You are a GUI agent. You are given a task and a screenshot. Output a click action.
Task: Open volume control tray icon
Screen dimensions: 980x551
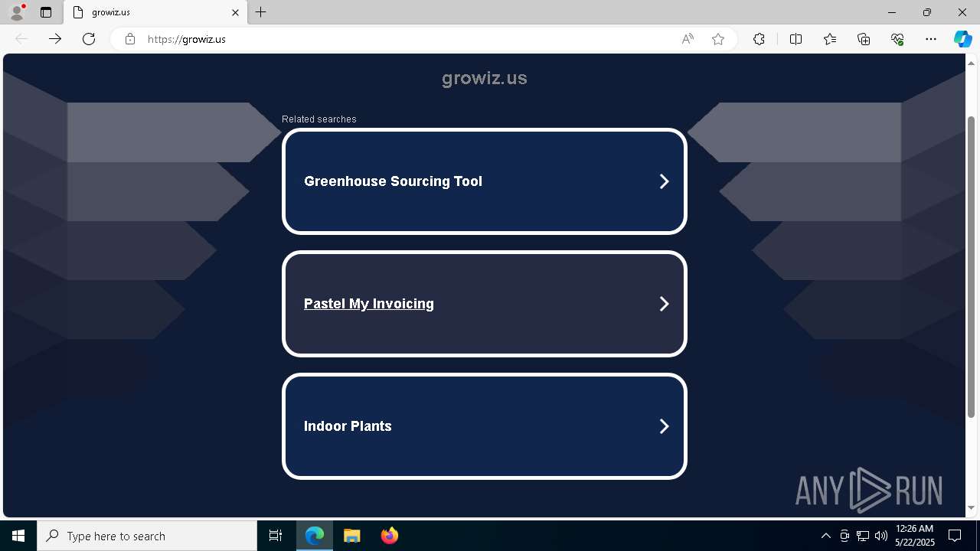click(x=881, y=536)
